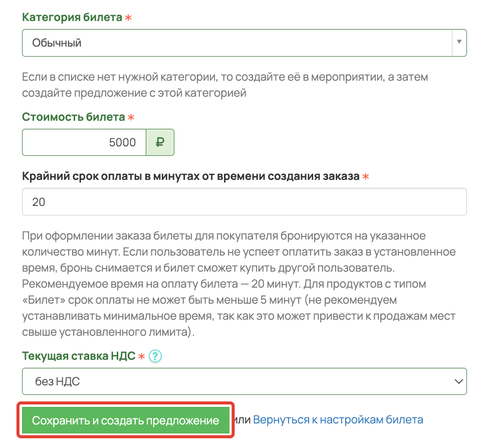The height and width of the screenshot is (448, 498).
Task: Click the asterisk after the payment deadline label
Action: [366, 176]
